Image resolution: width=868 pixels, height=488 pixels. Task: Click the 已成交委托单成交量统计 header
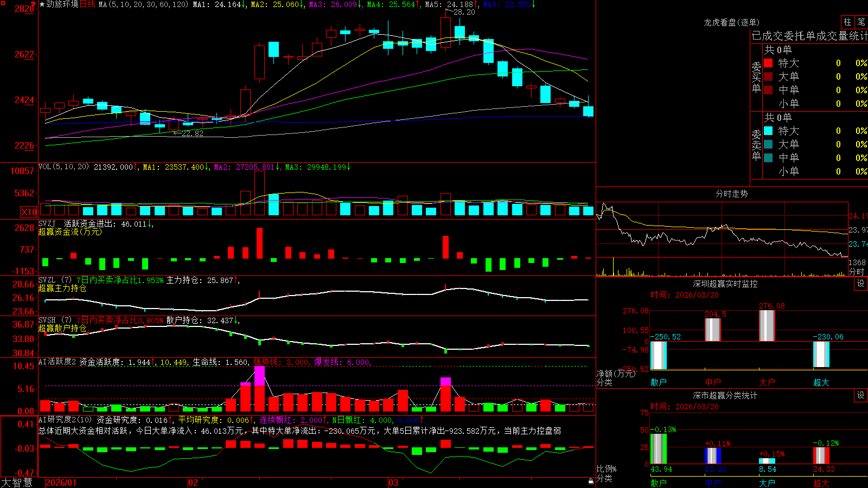coord(809,36)
